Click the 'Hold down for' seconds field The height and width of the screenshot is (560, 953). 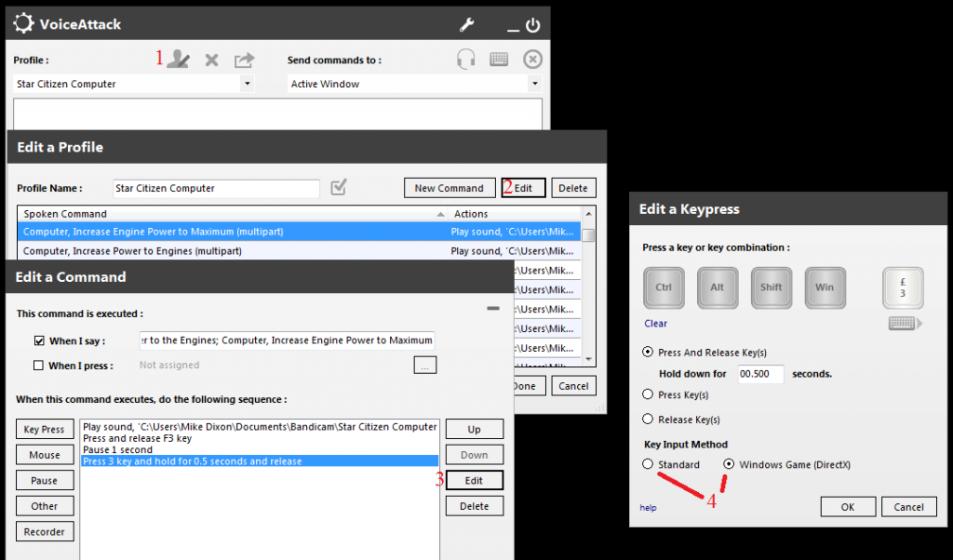pyautogui.click(x=761, y=374)
